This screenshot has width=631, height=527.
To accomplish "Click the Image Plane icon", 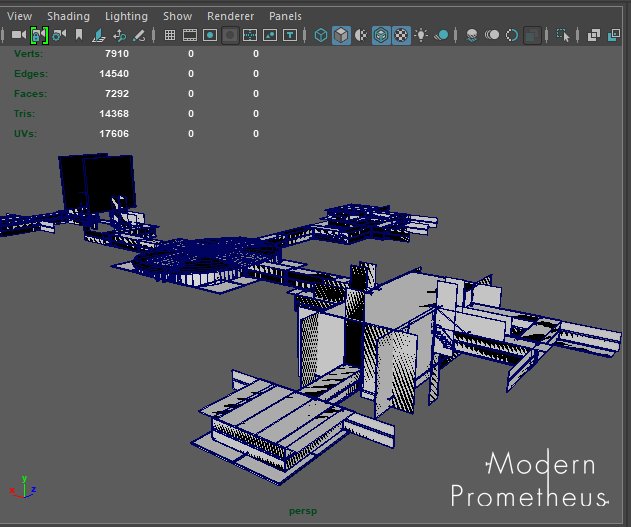I will click(99, 35).
